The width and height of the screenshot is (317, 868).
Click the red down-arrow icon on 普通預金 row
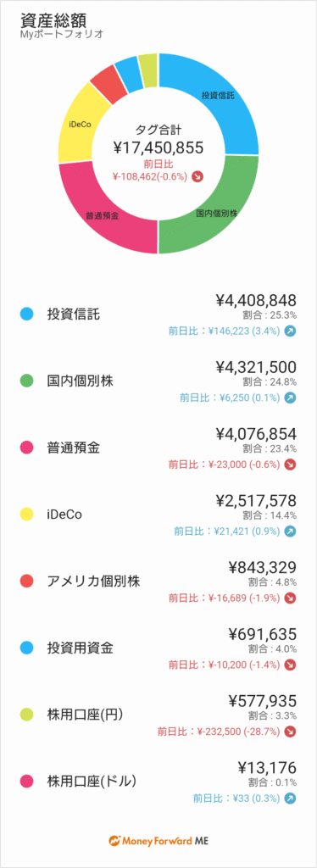[x=291, y=465]
